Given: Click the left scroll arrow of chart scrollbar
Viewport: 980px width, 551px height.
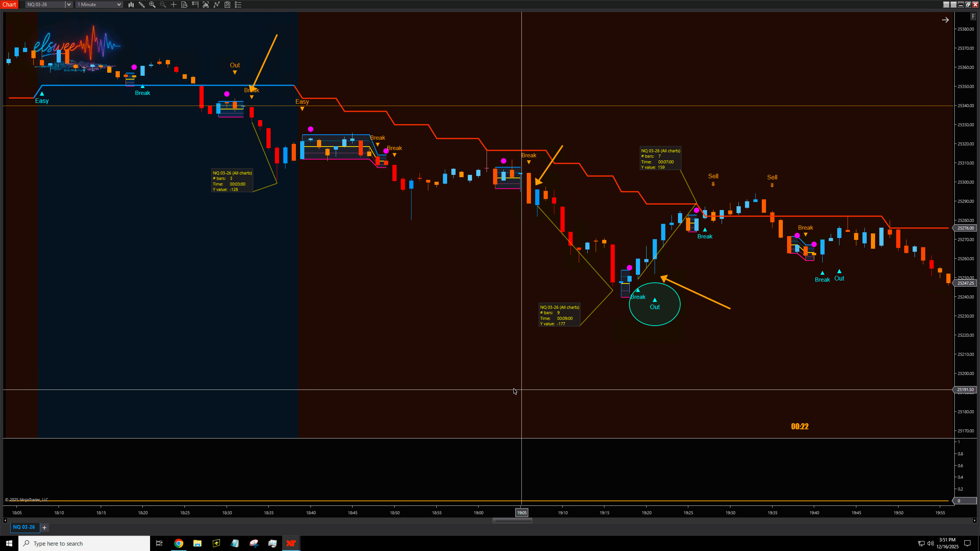Looking at the screenshot, I should (5, 520).
